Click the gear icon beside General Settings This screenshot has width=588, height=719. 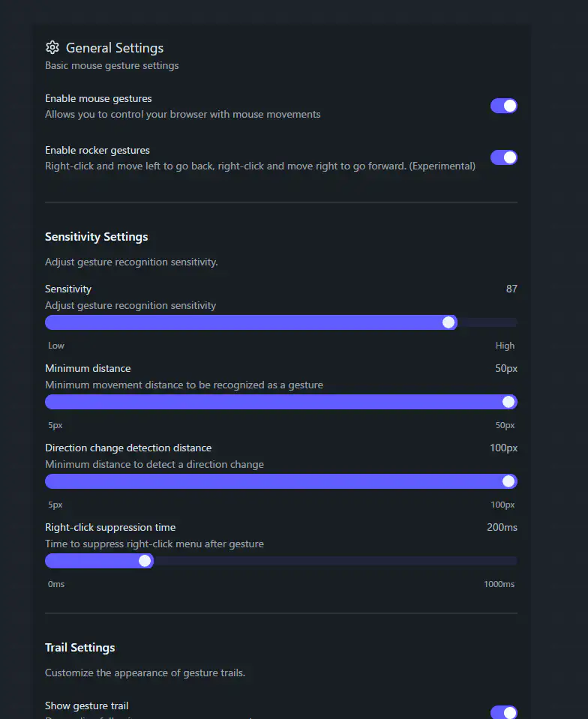52,48
